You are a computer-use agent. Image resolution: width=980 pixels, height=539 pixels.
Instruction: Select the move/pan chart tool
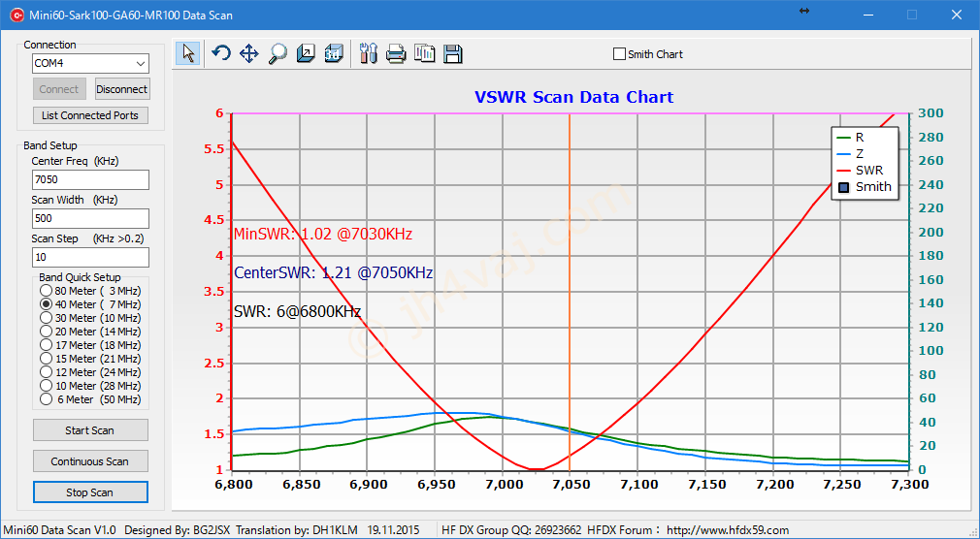tap(248, 53)
